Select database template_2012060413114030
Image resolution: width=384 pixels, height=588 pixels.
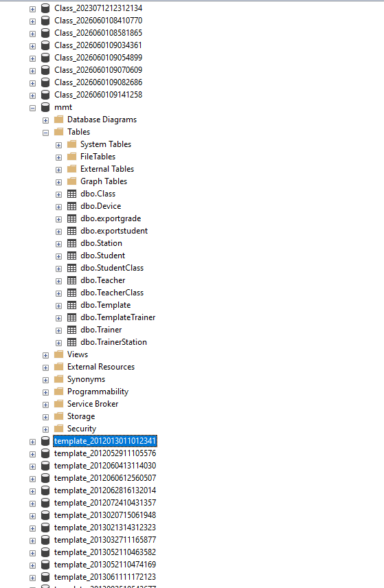[105, 466]
